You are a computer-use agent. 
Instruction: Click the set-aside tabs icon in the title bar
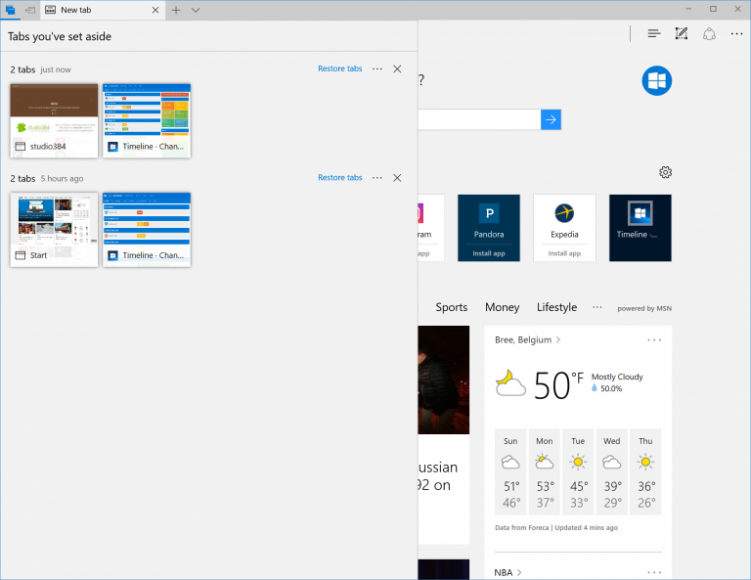point(10,9)
